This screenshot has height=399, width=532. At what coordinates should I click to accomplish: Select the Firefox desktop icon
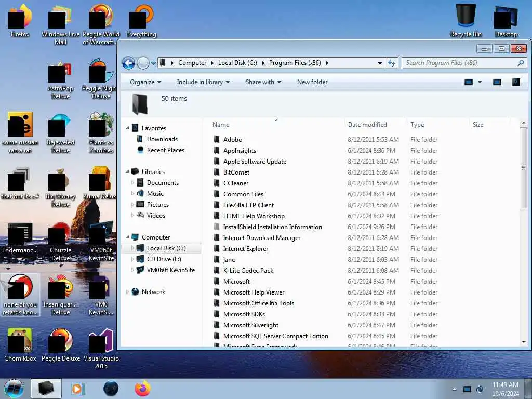tap(20, 21)
